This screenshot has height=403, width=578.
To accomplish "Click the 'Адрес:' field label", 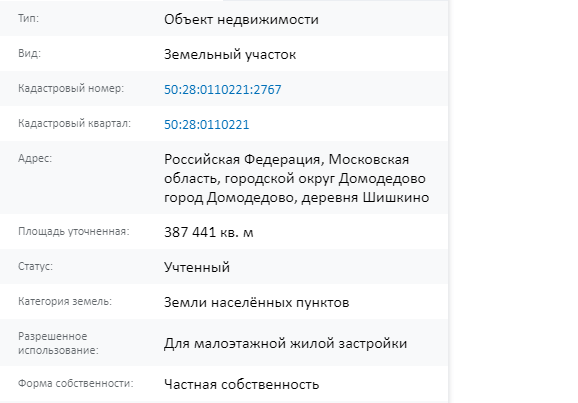I will coord(35,159).
